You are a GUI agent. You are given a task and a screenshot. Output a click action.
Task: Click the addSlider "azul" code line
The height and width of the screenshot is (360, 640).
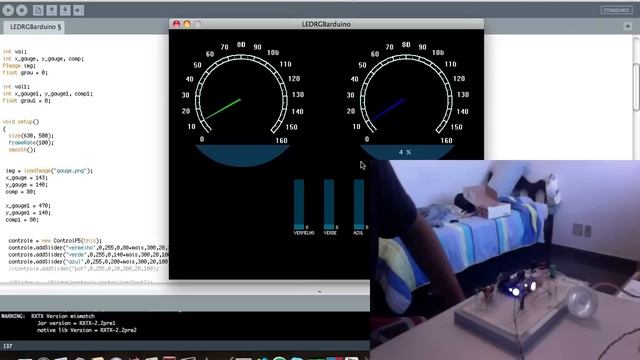point(88,262)
